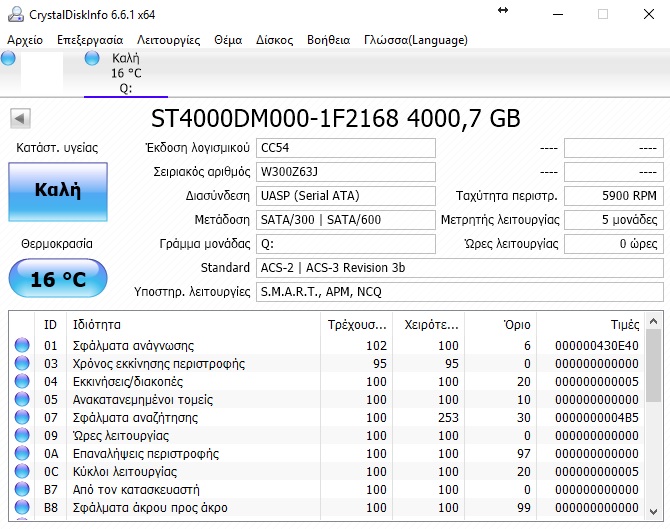Viewport: 670px width, 529px height.
Task: Click the Τρέχουσ... column header
Action: coord(357,325)
